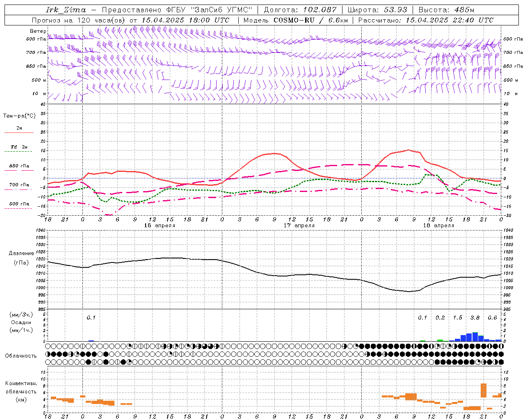The height and width of the screenshot is (420, 525).
Task: Click the 'Тем-ра(°C)' temperature panel label
Action: coord(20,116)
